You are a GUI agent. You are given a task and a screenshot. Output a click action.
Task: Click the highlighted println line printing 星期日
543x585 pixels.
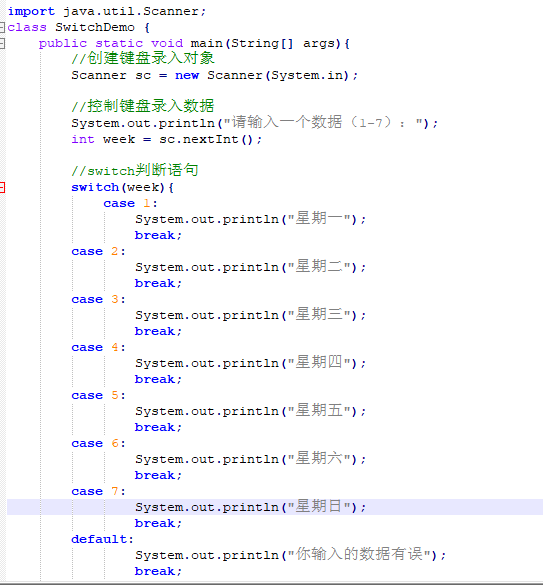pos(250,507)
